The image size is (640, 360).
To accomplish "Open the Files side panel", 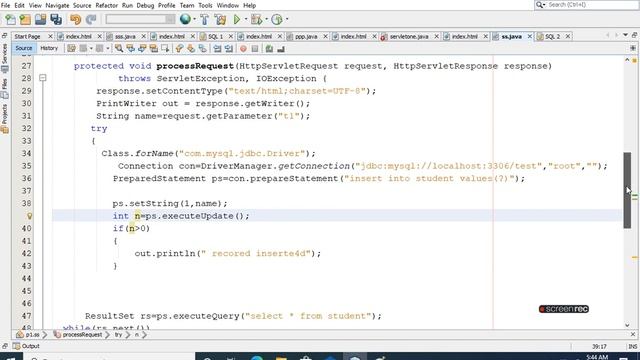I will point(4,89).
